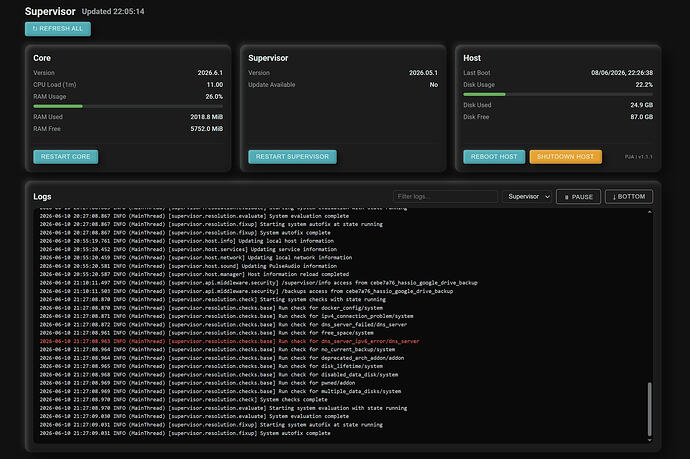Select log line about no_current_backup/system
This screenshot has height=459, width=690.
pyautogui.click(x=217, y=349)
